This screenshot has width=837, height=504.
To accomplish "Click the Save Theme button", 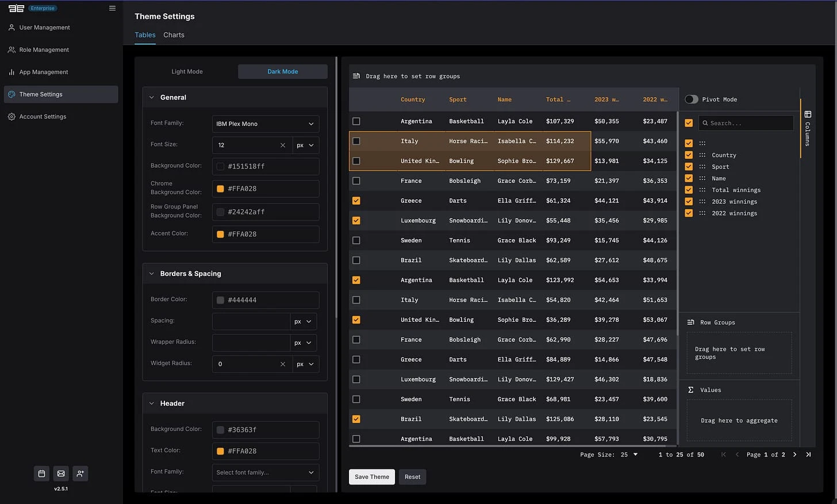I will [371, 477].
